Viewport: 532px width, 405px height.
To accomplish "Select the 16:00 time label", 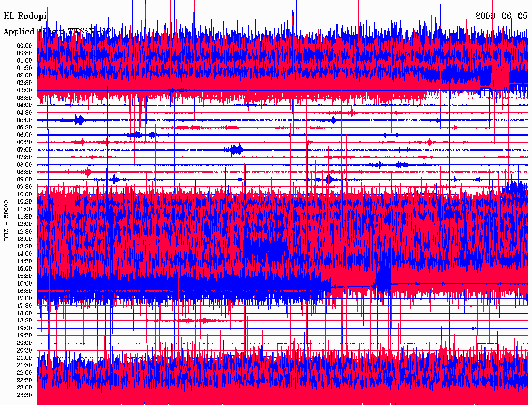I will [24, 284].
